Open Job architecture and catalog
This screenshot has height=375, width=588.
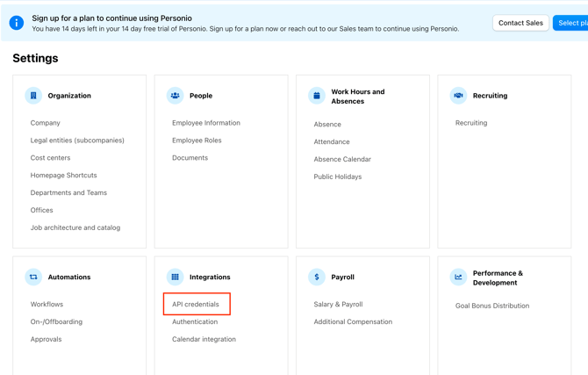75,227
